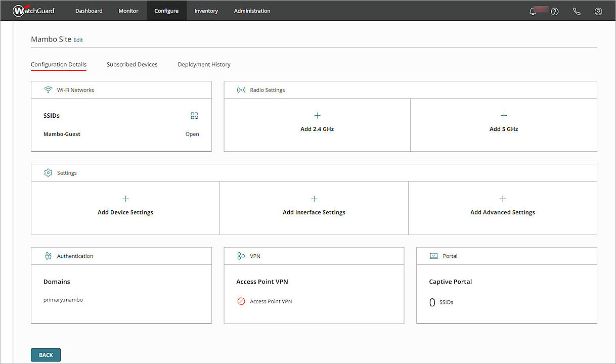Toggle the disabled Access Point VPN indicator
Screen dimensions: 616x364
[242, 301]
